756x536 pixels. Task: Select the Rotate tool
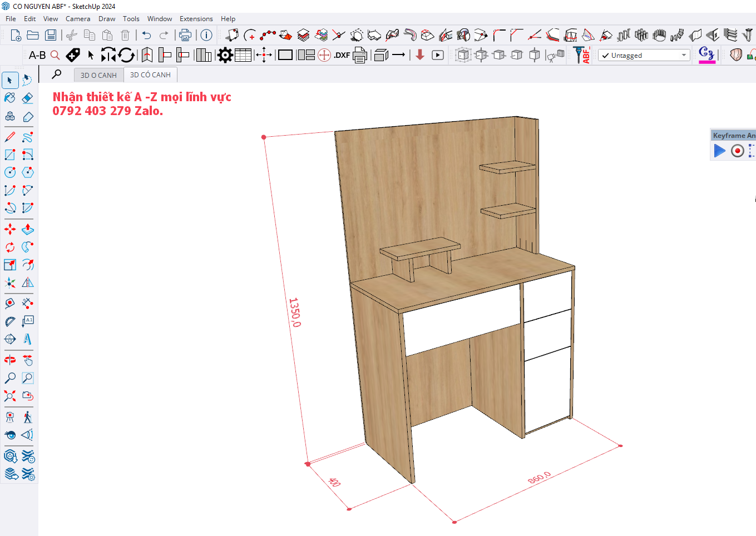[x=10, y=247]
